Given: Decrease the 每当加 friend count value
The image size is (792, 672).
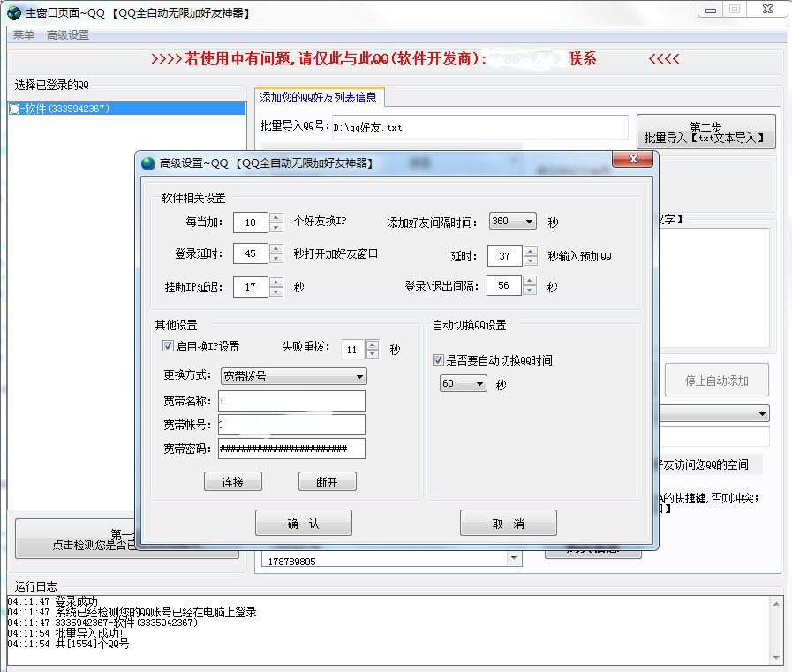Looking at the screenshot, I should (275, 227).
